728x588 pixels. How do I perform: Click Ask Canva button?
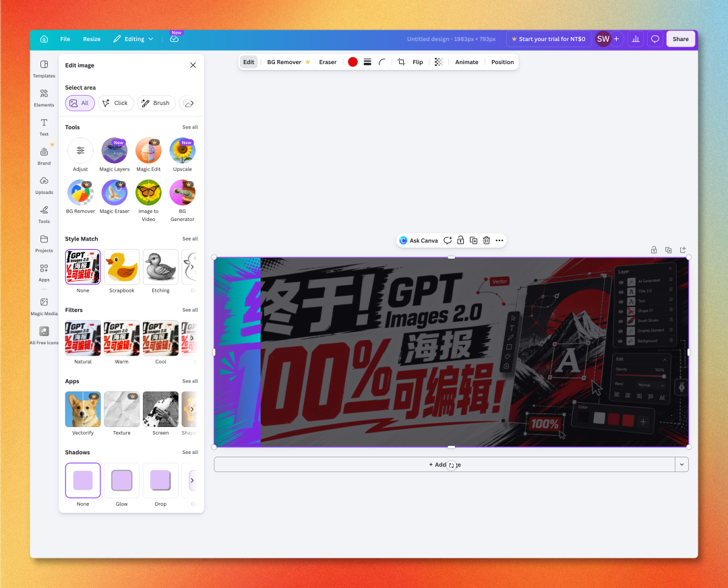(x=419, y=240)
